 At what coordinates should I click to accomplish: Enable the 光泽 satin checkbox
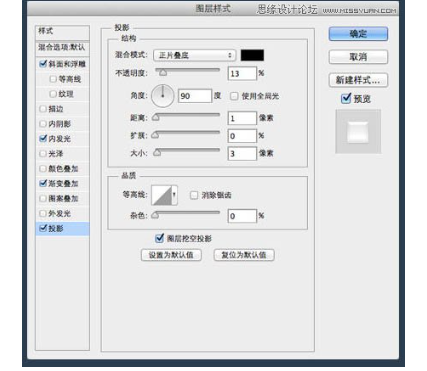(x=43, y=154)
